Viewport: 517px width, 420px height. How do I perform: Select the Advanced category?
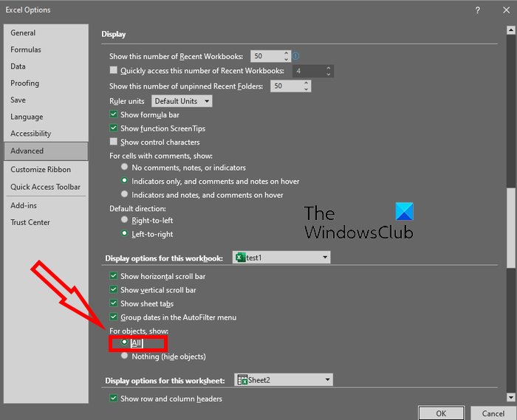pos(46,151)
